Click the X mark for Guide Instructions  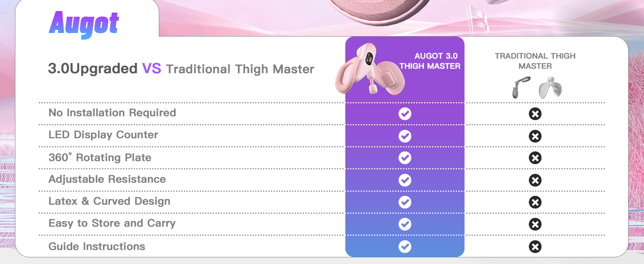[535, 246]
